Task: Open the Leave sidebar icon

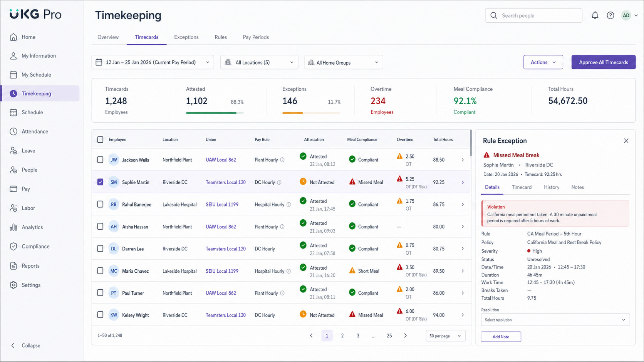Action: click(x=13, y=151)
